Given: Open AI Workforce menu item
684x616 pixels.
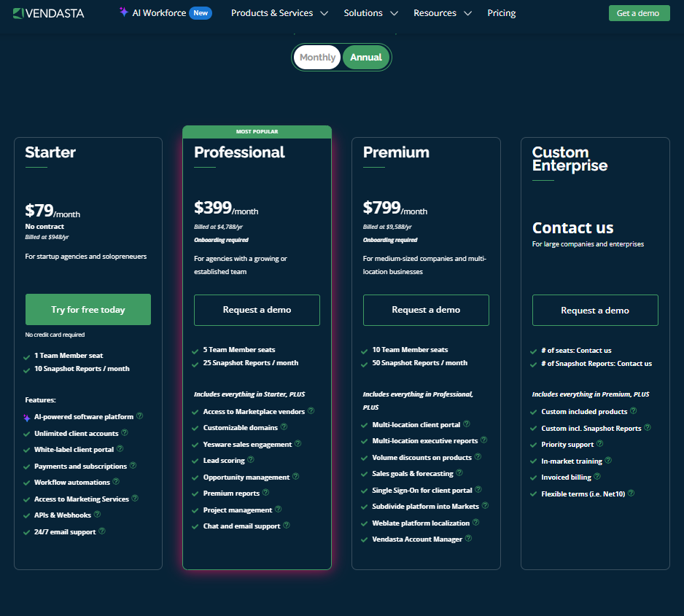Looking at the screenshot, I should tap(165, 13).
